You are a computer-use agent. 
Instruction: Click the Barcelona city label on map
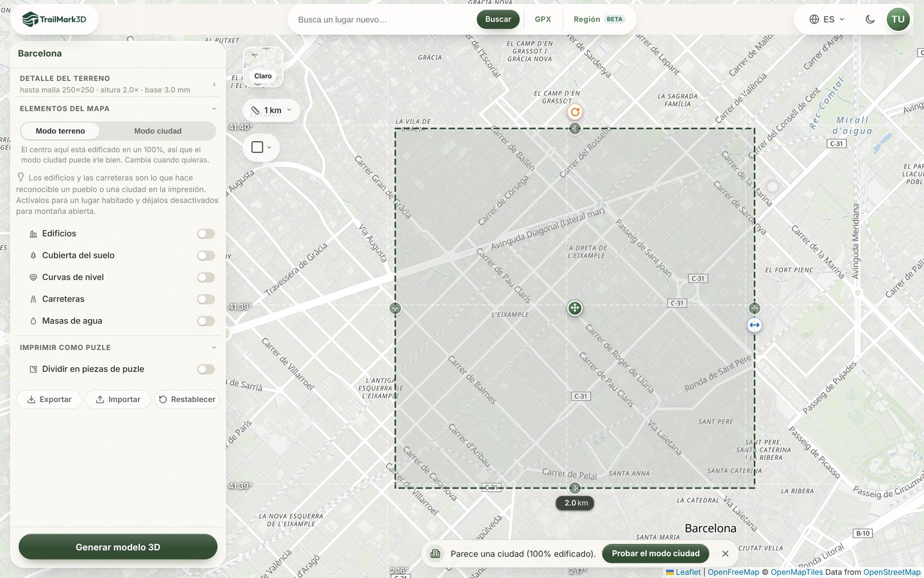[x=710, y=528]
